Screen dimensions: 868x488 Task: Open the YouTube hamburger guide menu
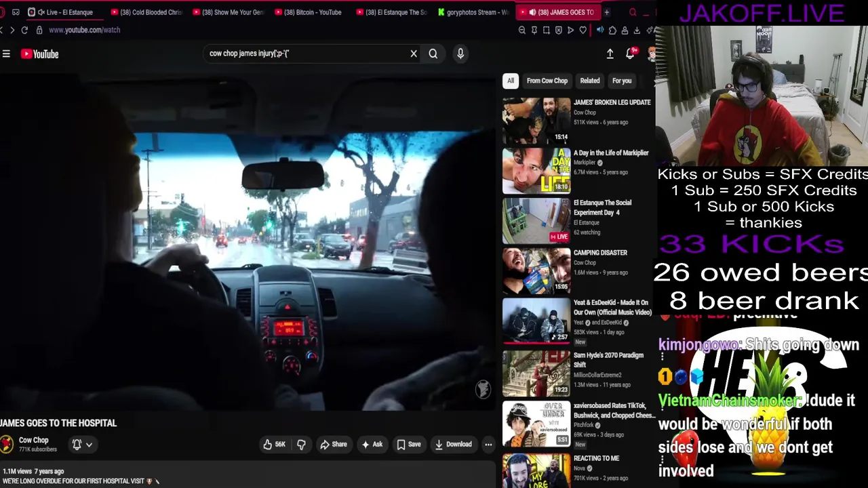(x=6, y=54)
